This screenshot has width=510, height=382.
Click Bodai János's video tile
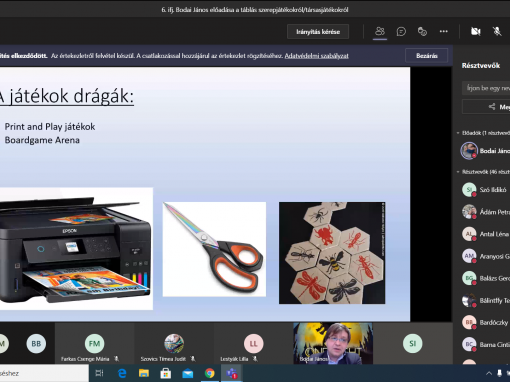click(333, 343)
